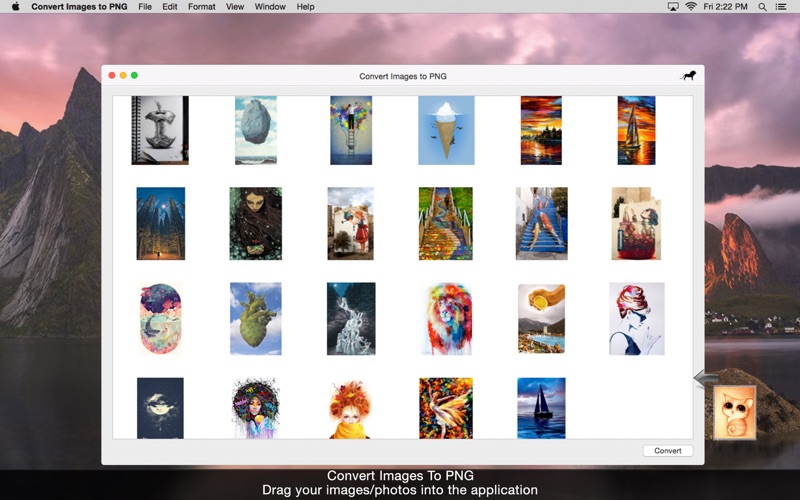Select the green heart in sky thumbnail
Viewport: 800px width, 500px height.
pyautogui.click(x=256, y=319)
